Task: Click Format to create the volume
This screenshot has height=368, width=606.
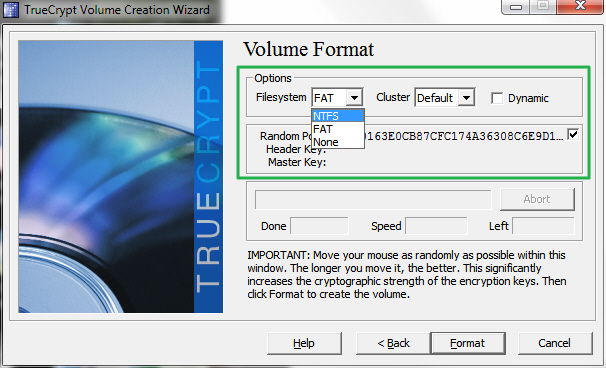Action: click(468, 343)
